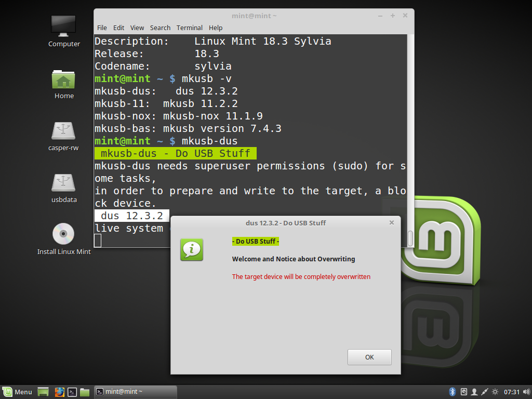Click the 'mkusb-11: mkusb 11.2.2' terminal line
The height and width of the screenshot is (399, 532).
[166, 103]
